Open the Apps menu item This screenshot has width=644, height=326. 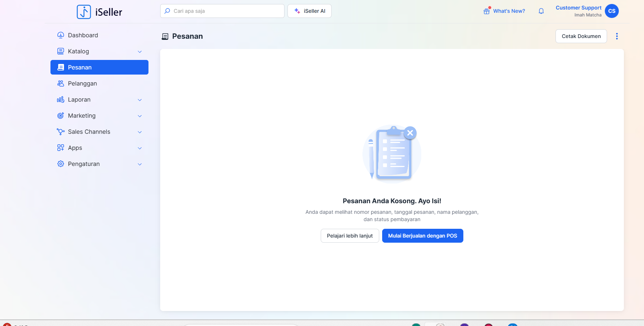99,148
